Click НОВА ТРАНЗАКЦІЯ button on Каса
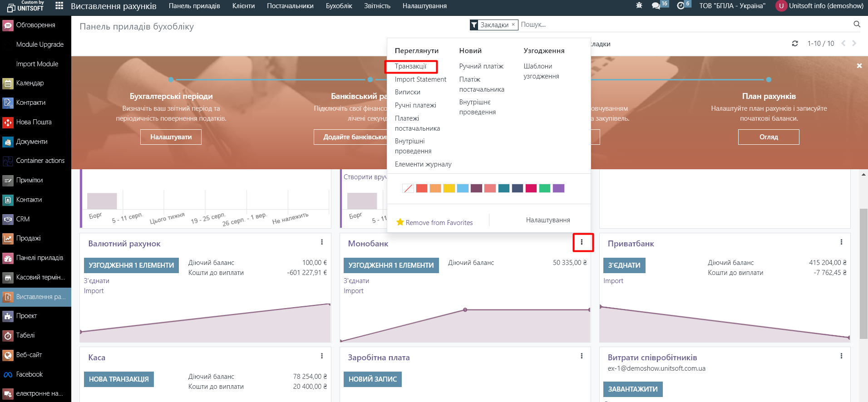 click(118, 379)
